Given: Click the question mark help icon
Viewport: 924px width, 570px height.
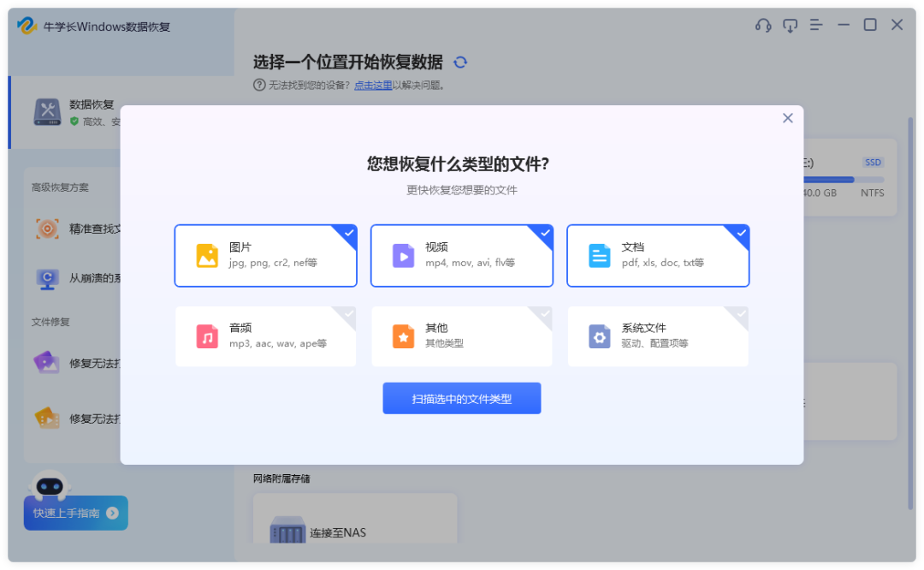Looking at the screenshot, I should [259, 85].
